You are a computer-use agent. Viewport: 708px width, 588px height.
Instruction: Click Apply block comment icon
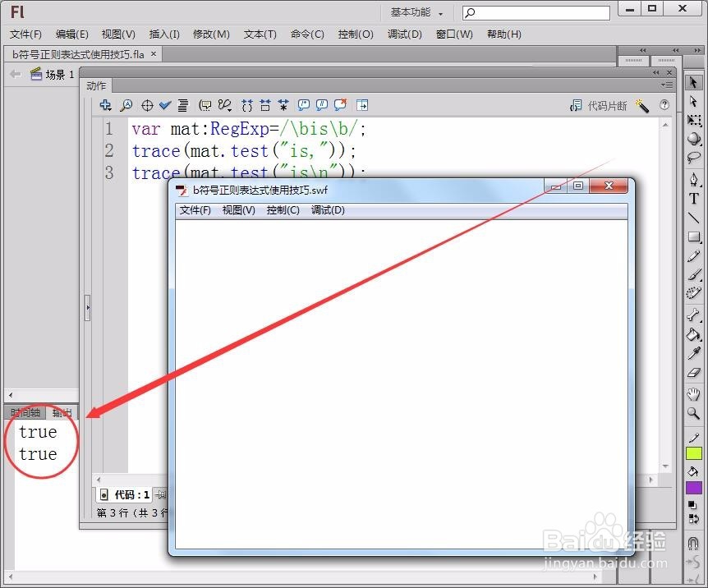pos(303,105)
